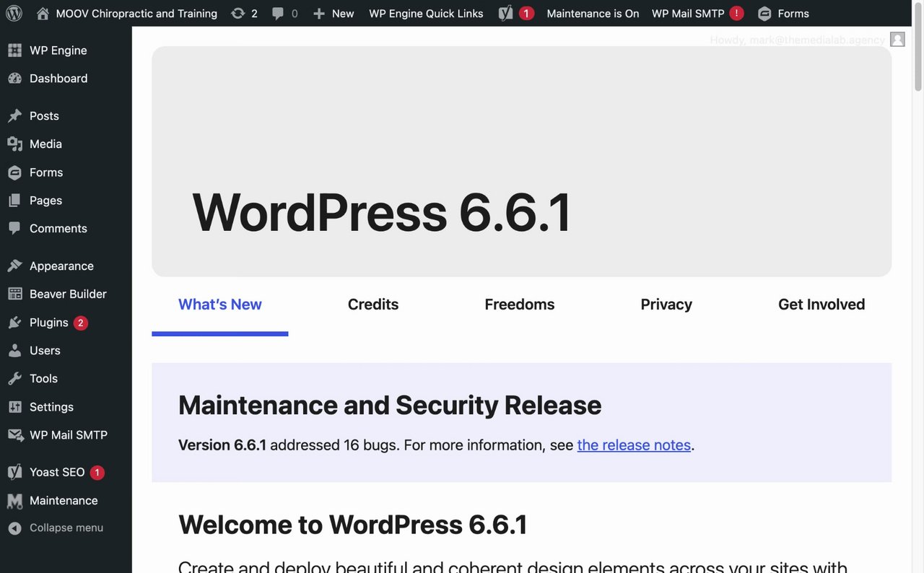Click the Forms icon in admin bar
Screen dimensions: 924x573
(x=764, y=14)
